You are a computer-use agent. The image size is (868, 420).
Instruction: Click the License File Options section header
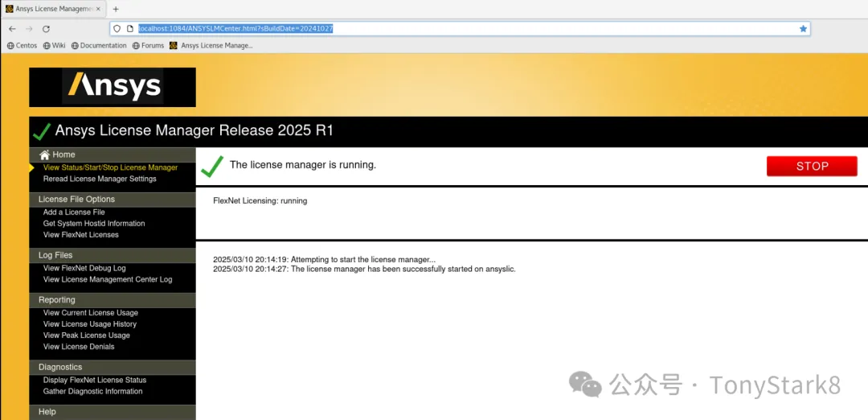[x=113, y=200]
